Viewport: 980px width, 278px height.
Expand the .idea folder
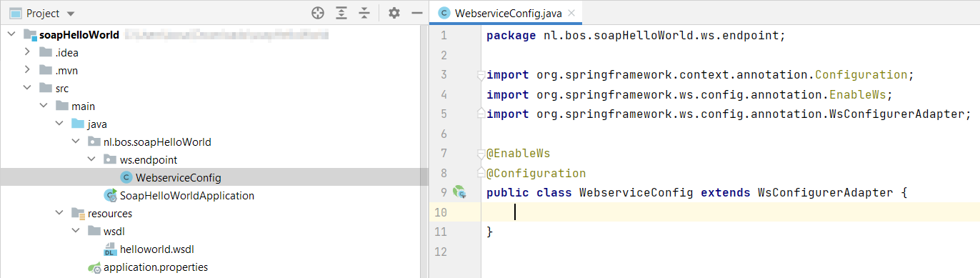(x=27, y=52)
